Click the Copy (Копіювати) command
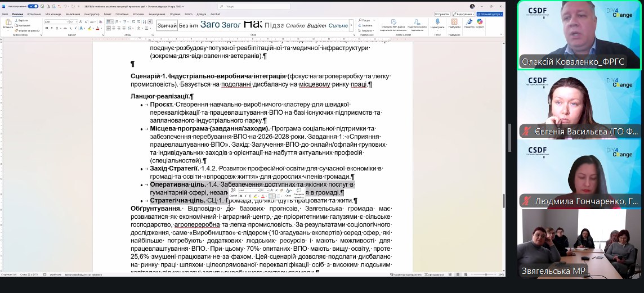Screen dimensions: 644x293 23,25
